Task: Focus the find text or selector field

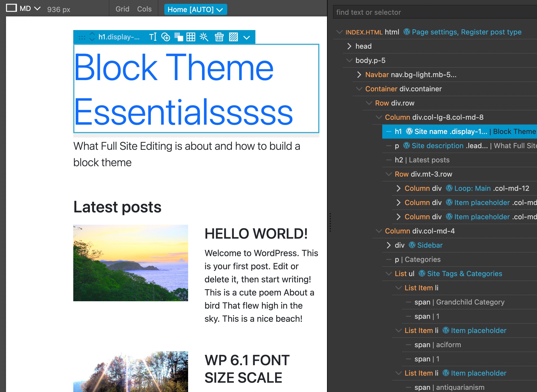Action: 435,12
